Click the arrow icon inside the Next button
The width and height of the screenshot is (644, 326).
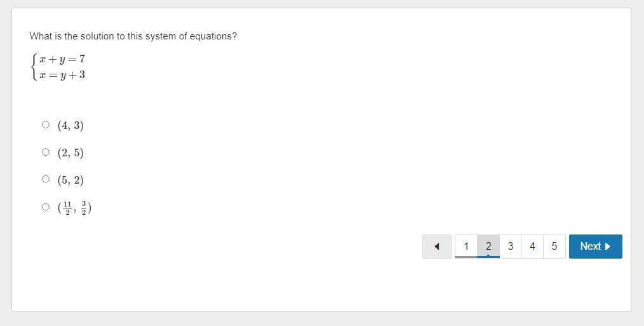tap(608, 247)
